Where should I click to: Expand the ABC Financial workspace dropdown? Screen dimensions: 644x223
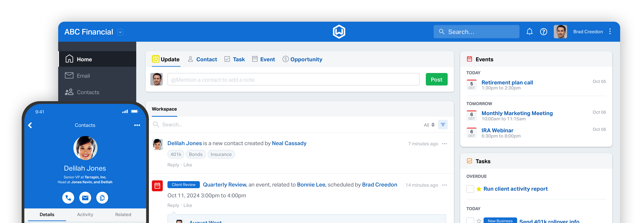tap(120, 32)
